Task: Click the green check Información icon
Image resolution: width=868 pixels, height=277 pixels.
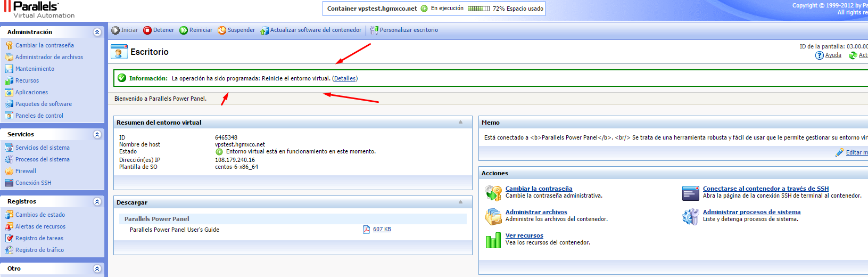Action: 122,78
